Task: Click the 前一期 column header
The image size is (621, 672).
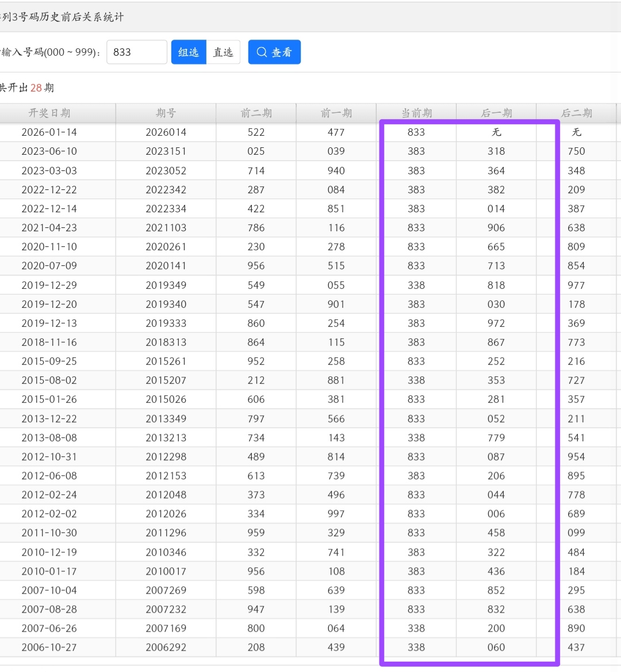Action: [336, 113]
